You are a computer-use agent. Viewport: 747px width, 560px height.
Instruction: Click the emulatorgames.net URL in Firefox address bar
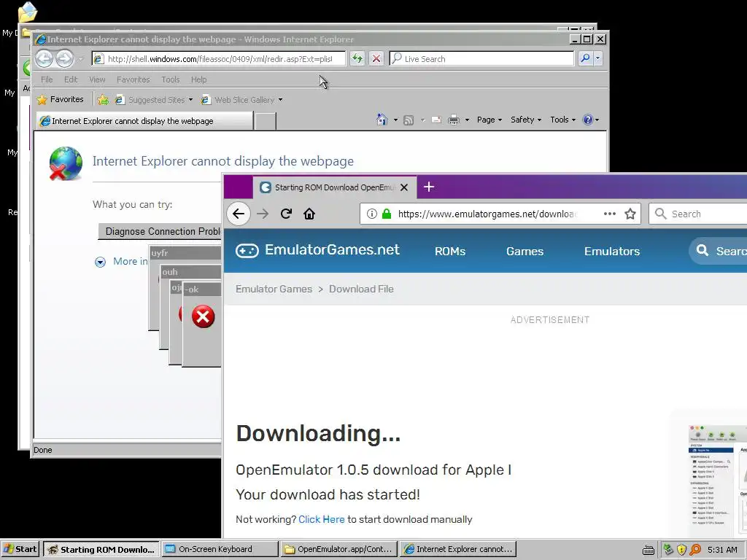coord(487,214)
